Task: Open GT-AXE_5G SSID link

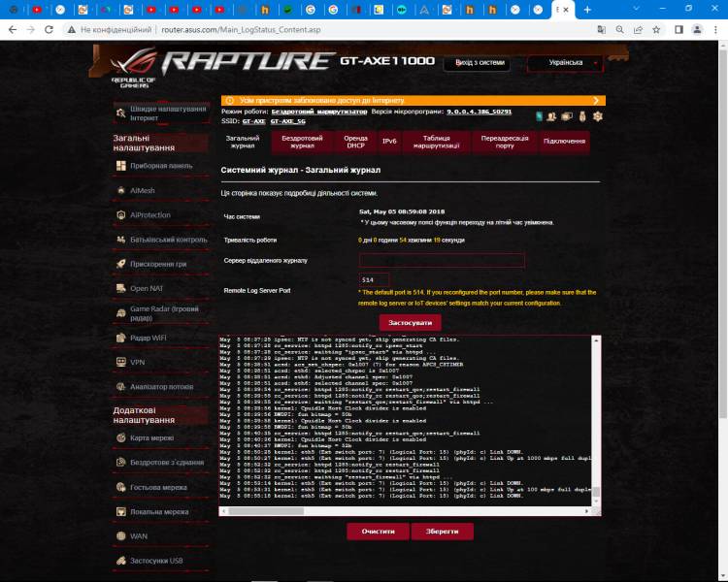Action: point(288,121)
